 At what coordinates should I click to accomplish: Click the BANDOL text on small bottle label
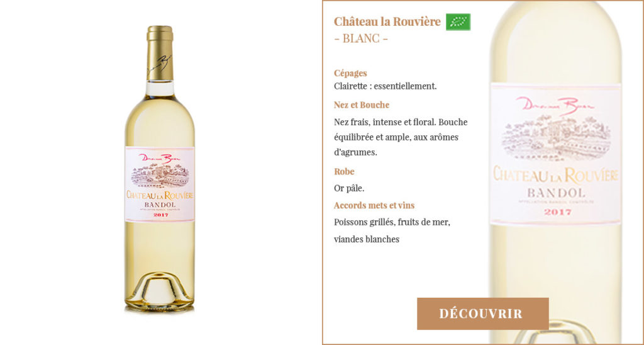[160, 205]
